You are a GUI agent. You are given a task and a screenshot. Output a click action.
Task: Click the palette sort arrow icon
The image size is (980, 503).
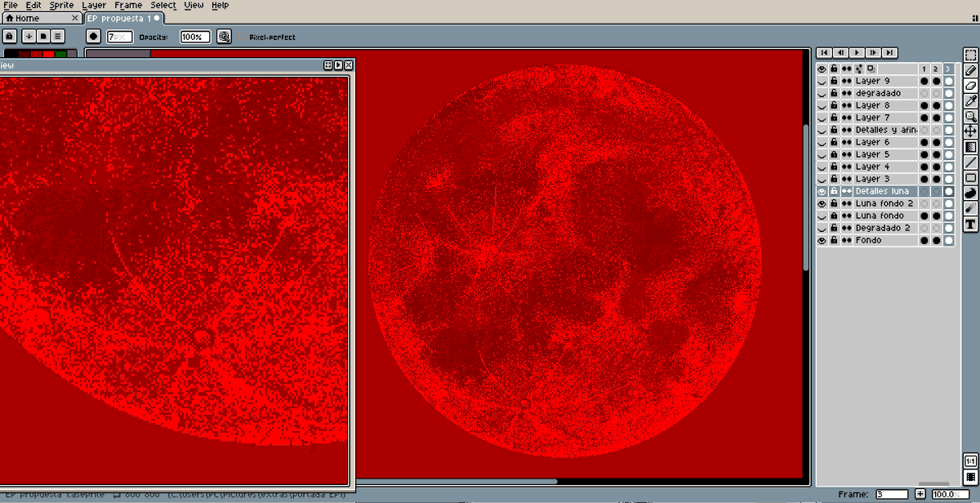click(x=29, y=37)
